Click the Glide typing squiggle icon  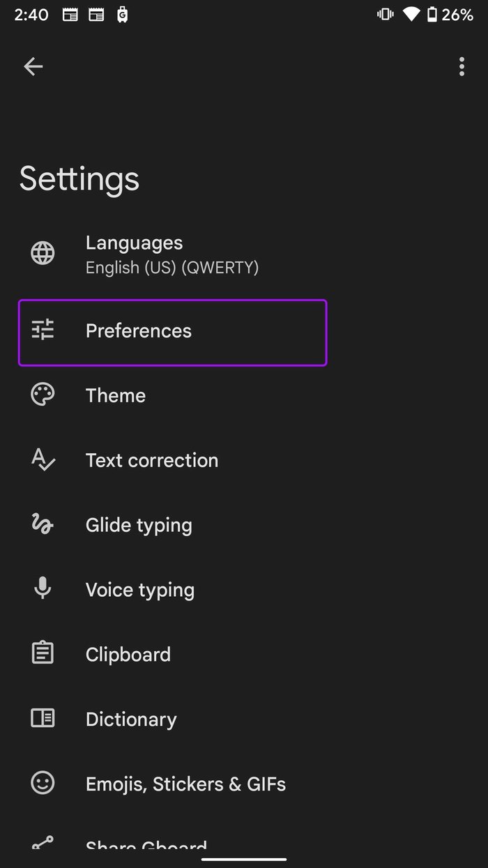click(42, 524)
